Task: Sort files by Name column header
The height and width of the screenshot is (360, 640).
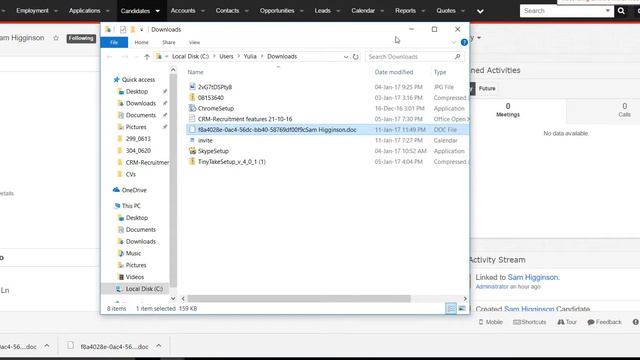Action: [195, 72]
